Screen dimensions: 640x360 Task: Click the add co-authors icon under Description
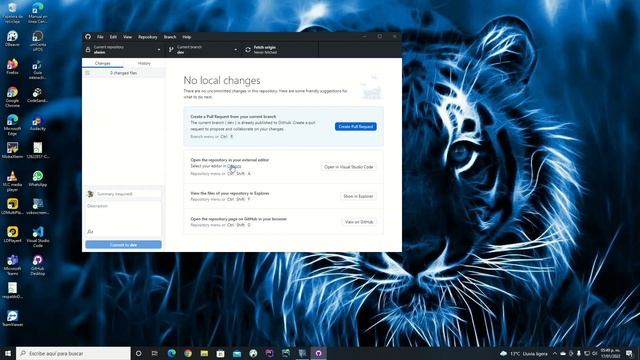90,232
